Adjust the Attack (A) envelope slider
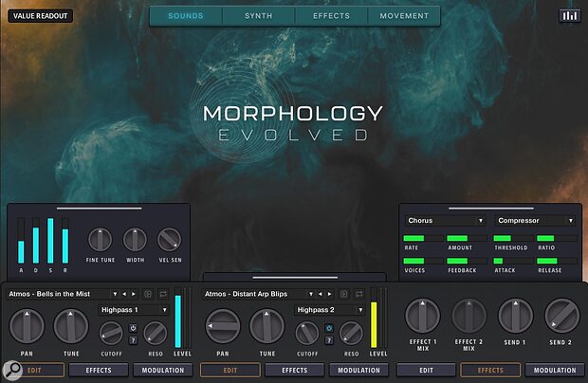 (x=21, y=241)
